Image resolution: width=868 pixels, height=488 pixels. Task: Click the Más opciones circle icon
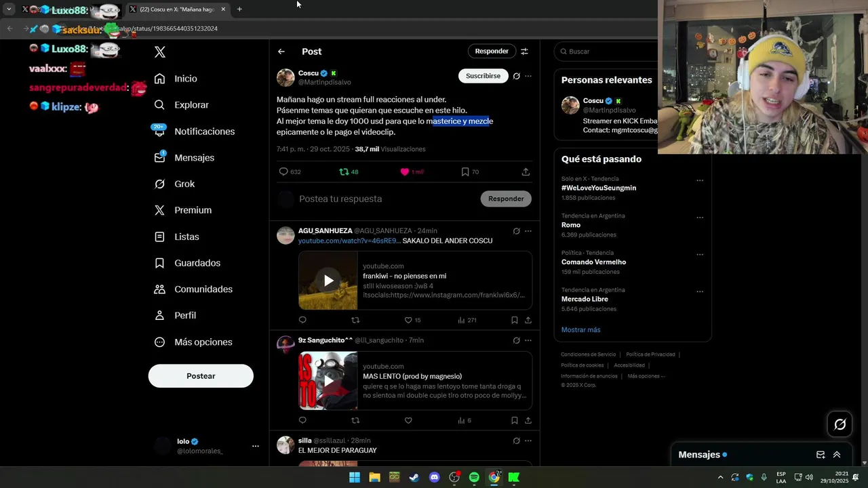(x=159, y=342)
